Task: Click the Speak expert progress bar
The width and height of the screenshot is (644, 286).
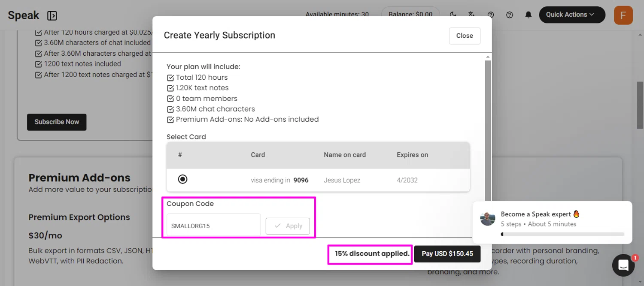Action: [562, 235]
